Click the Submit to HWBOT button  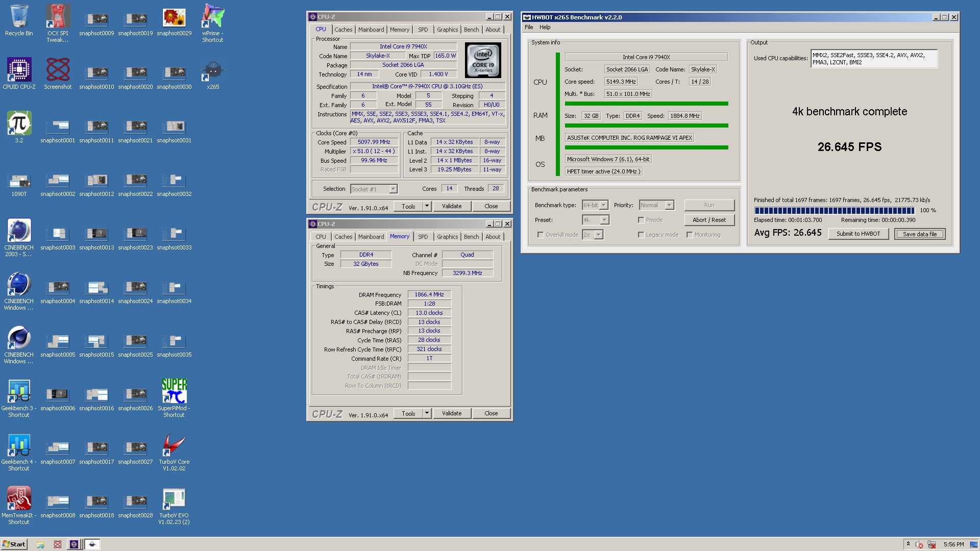858,234
